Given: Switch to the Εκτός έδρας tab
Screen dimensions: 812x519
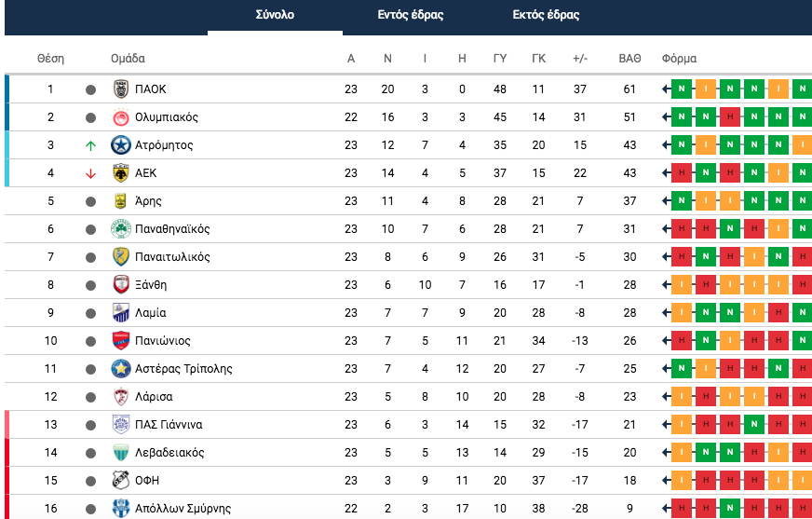Looking at the screenshot, I should click(x=546, y=15).
